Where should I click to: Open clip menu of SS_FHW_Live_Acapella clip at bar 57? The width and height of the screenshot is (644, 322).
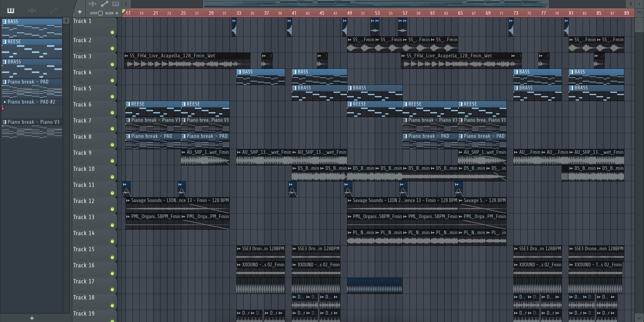coord(403,56)
